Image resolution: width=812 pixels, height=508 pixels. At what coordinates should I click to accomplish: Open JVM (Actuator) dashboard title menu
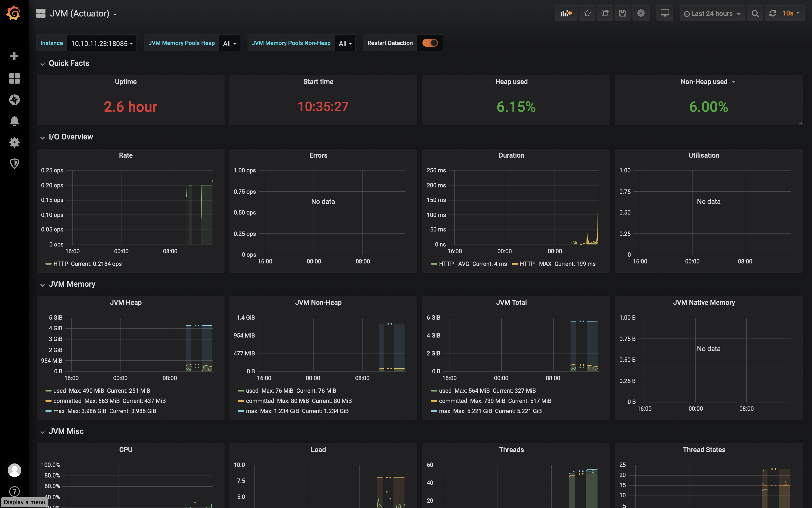tap(83, 14)
